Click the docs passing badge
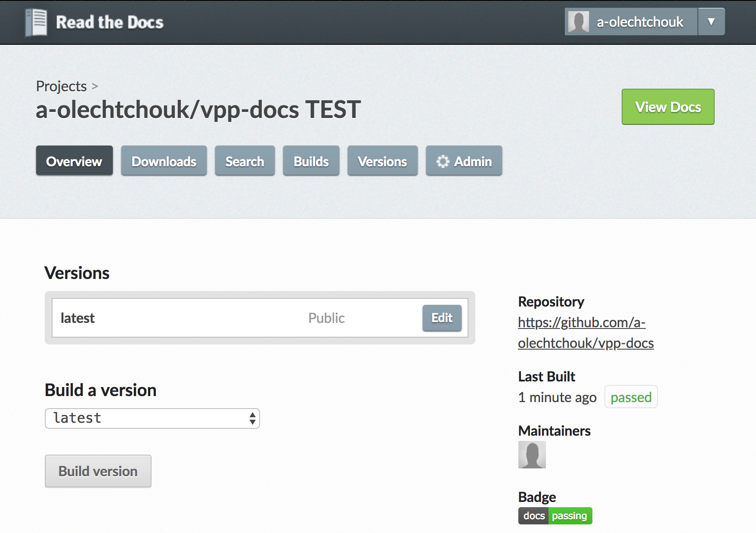This screenshot has height=533, width=756. click(x=555, y=516)
